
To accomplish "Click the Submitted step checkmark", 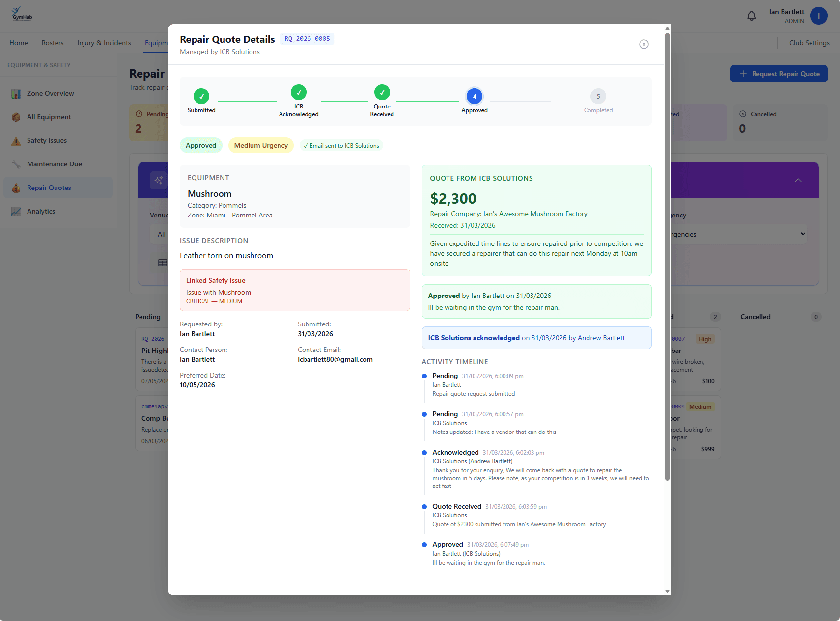I will click(x=201, y=96).
